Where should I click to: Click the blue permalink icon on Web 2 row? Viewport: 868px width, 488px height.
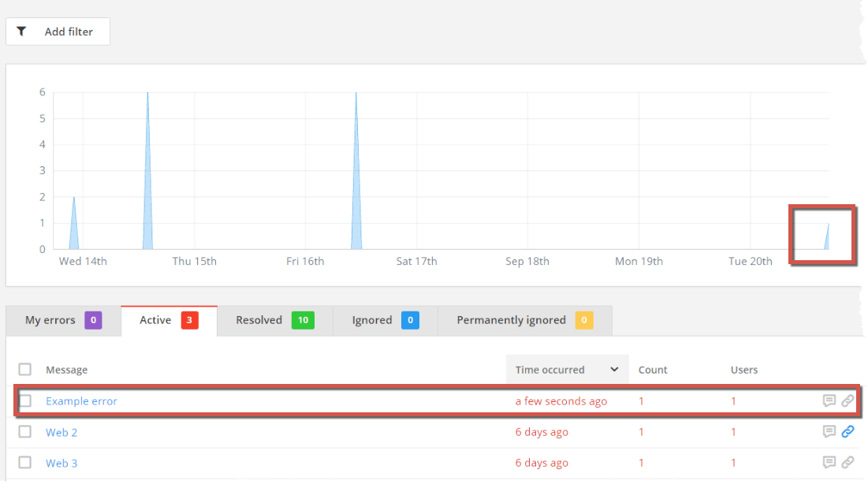click(848, 431)
